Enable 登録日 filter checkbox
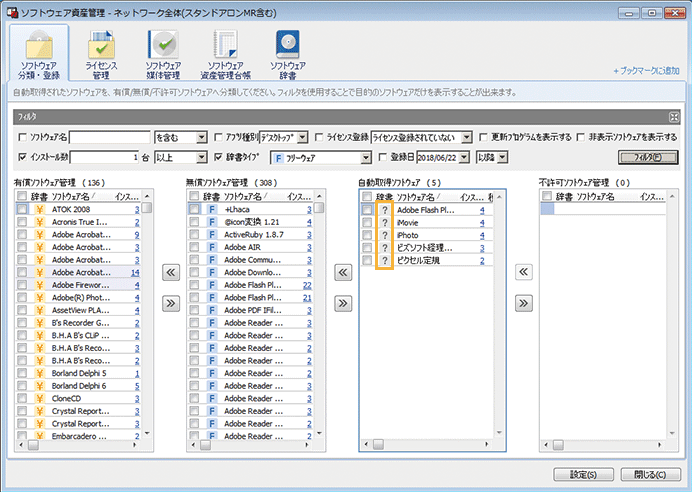 [383, 157]
